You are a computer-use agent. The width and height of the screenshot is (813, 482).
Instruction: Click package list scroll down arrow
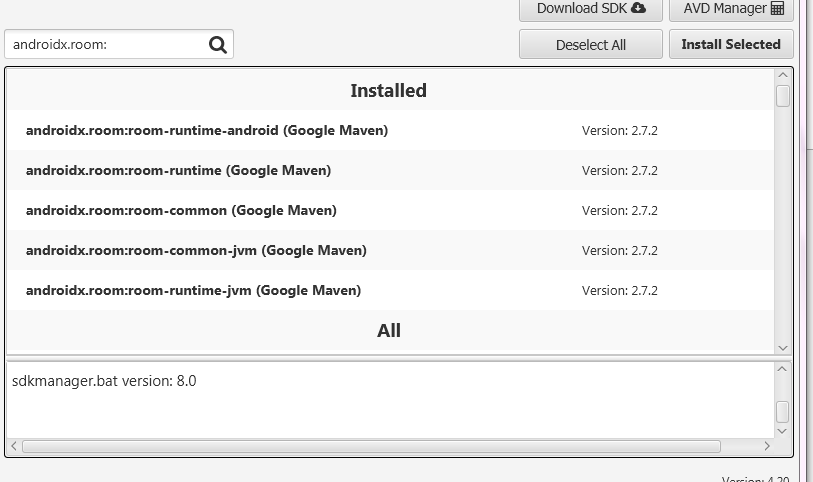click(x=783, y=348)
